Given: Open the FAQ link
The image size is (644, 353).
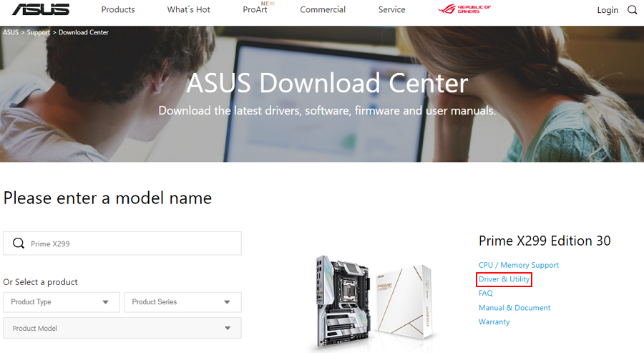Looking at the screenshot, I should (485, 293).
